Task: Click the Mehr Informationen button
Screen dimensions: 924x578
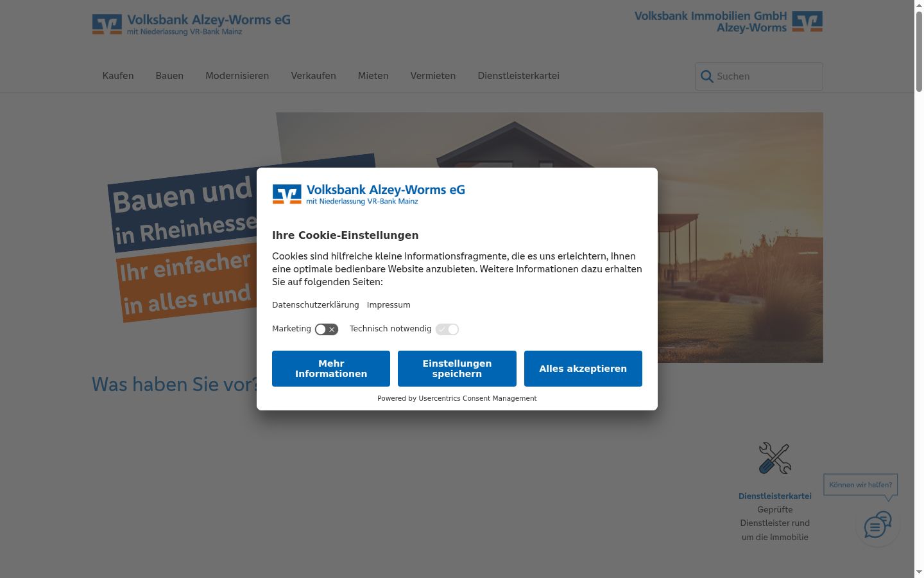Action: pyautogui.click(x=331, y=369)
